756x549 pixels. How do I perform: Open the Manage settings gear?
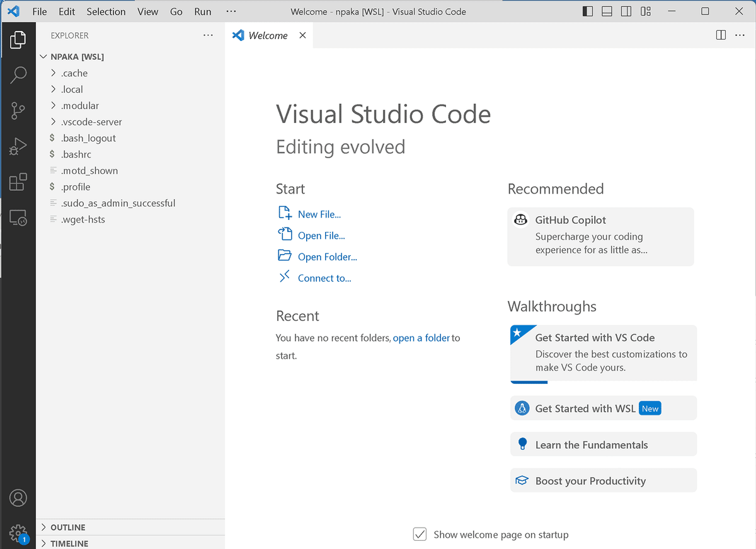pos(18,533)
